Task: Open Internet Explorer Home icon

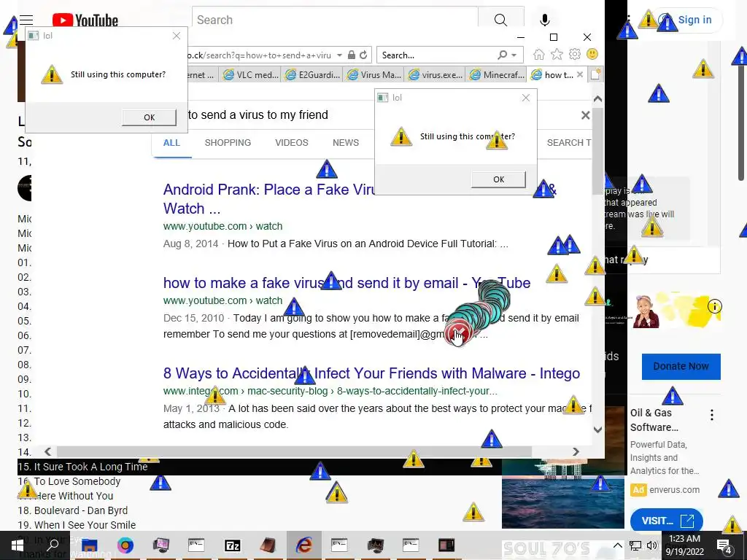Action: (x=539, y=54)
